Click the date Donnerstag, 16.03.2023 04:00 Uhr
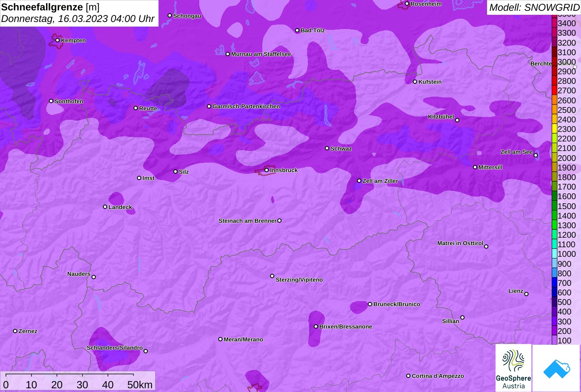This screenshot has width=581, height=392. click(78, 19)
